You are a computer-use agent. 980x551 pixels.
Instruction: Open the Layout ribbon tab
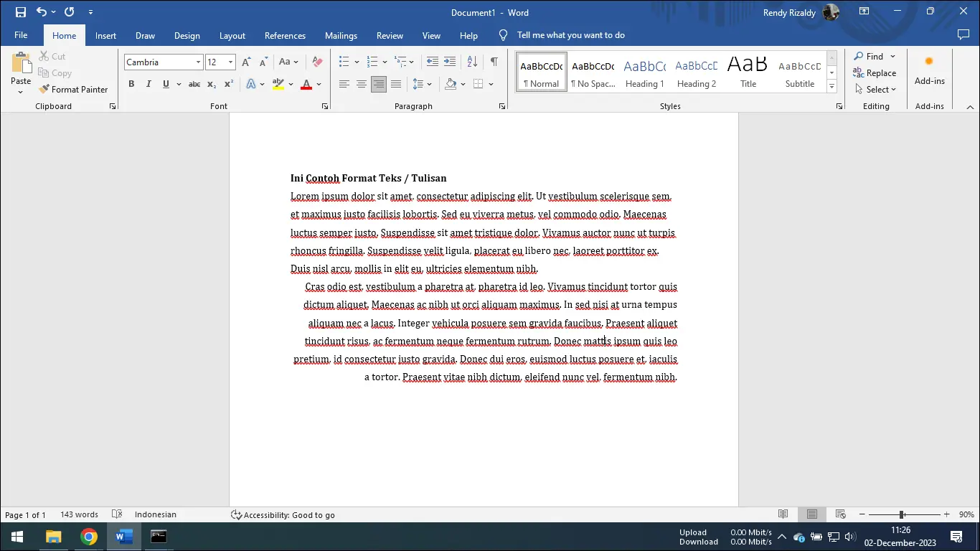click(x=232, y=36)
